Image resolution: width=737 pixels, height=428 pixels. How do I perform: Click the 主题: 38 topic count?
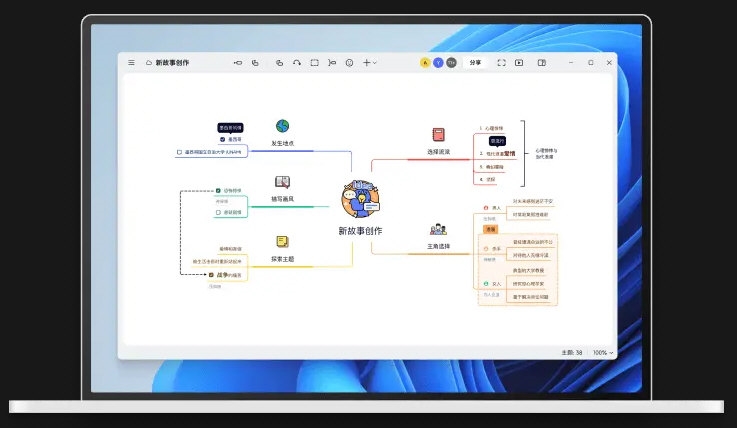pyautogui.click(x=572, y=352)
